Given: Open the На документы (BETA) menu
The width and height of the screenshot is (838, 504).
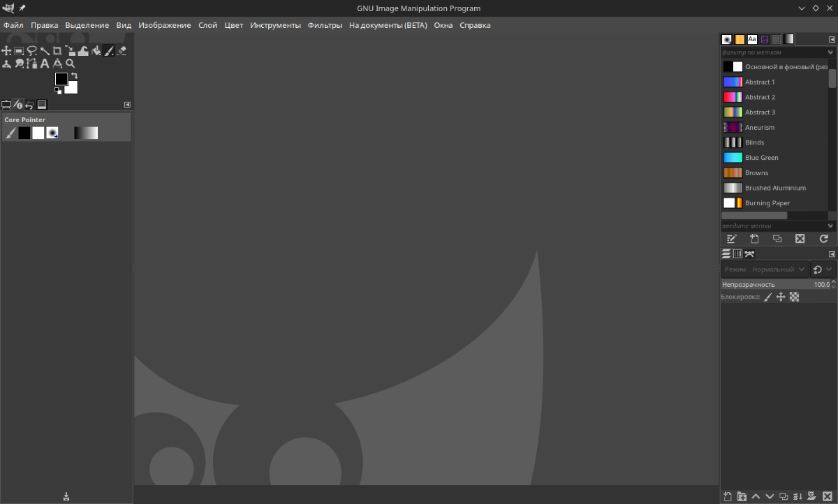Looking at the screenshot, I should [x=388, y=25].
